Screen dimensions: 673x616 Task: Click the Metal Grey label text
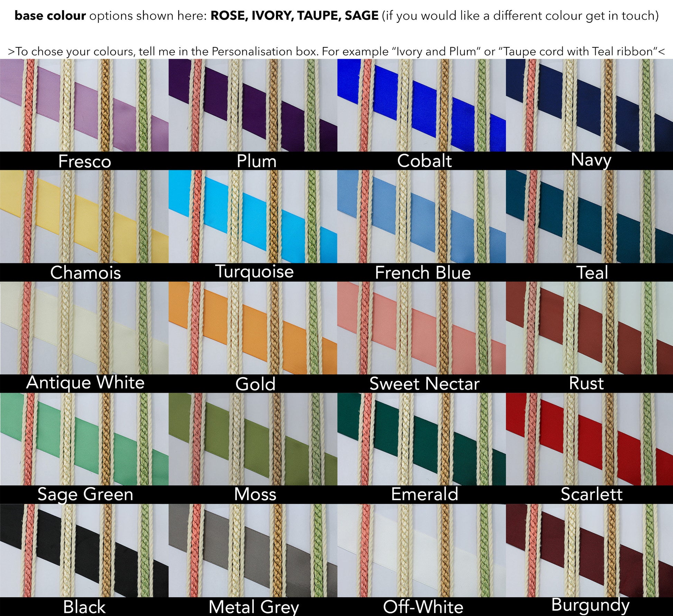tap(253, 607)
